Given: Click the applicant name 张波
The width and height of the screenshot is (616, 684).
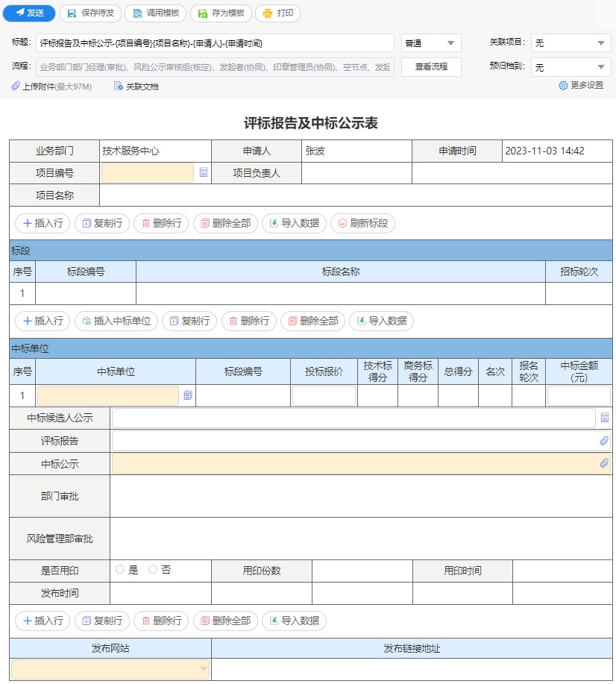Looking at the screenshot, I should coord(315,151).
